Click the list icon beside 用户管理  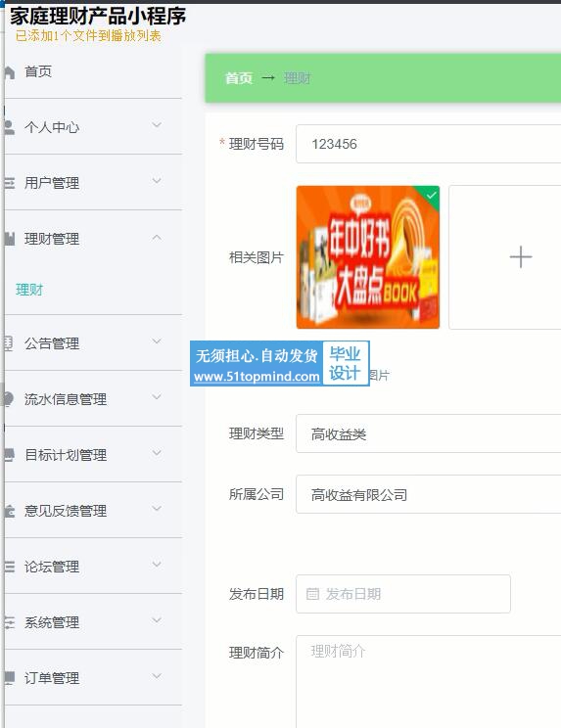coord(9,183)
